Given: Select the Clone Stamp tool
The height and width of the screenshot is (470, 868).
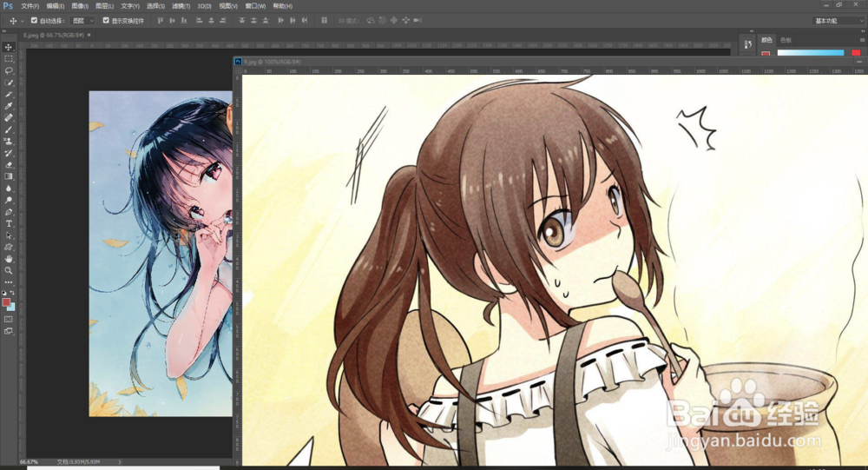Looking at the screenshot, I should click(x=9, y=142).
